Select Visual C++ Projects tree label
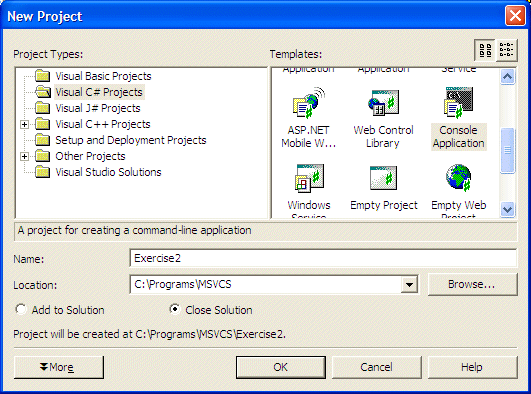The width and height of the screenshot is (531, 394). point(103,124)
